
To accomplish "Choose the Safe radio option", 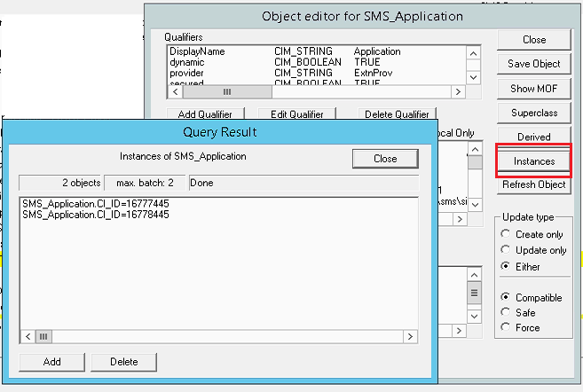I will point(507,312).
